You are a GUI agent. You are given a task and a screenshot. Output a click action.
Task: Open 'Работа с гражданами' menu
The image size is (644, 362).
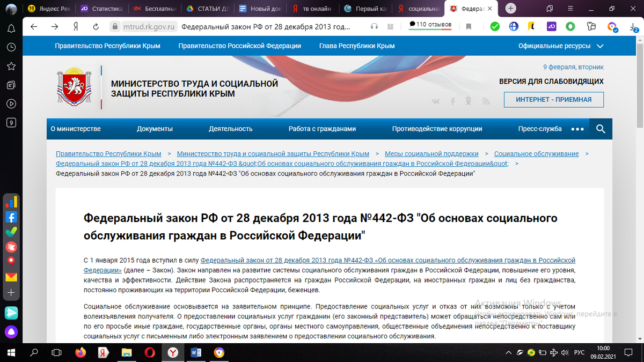coord(322,129)
